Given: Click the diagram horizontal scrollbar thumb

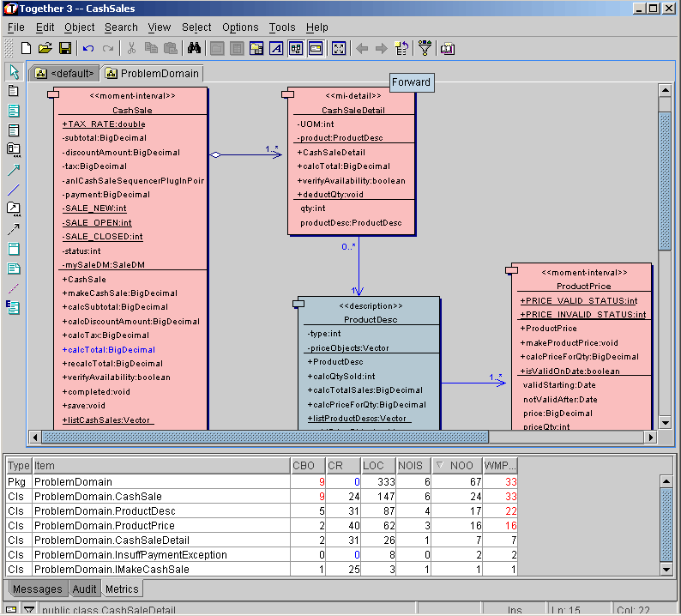Looking at the screenshot, I should (266, 437).
